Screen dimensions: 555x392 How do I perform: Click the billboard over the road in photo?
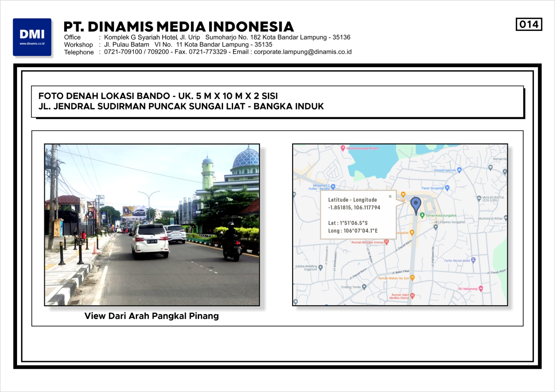(x=134, y=211)
